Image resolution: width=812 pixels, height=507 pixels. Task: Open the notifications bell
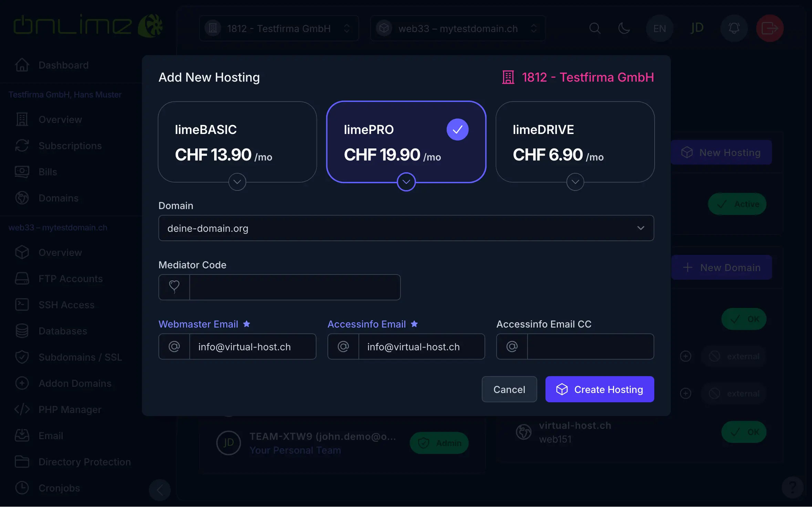734,28
